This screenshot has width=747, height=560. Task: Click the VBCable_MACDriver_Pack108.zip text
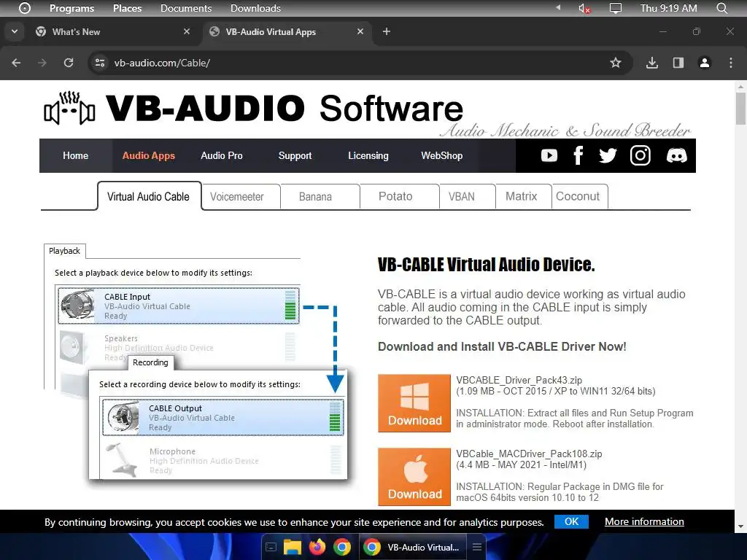[529, 454]
